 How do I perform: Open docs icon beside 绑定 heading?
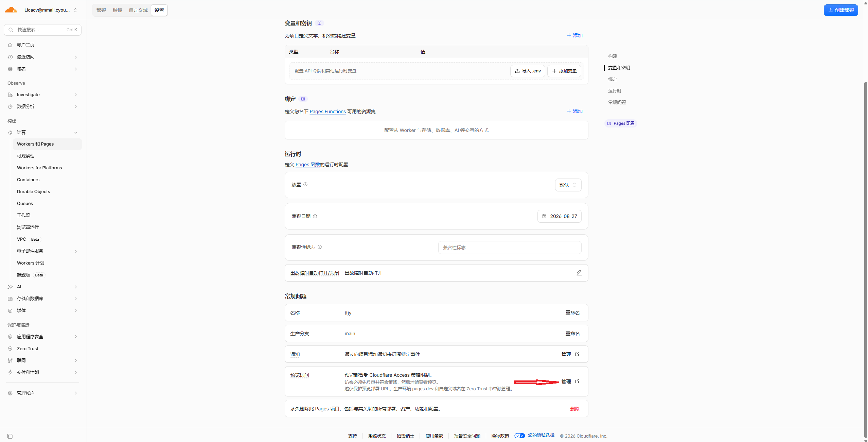[x=303, y=99]
